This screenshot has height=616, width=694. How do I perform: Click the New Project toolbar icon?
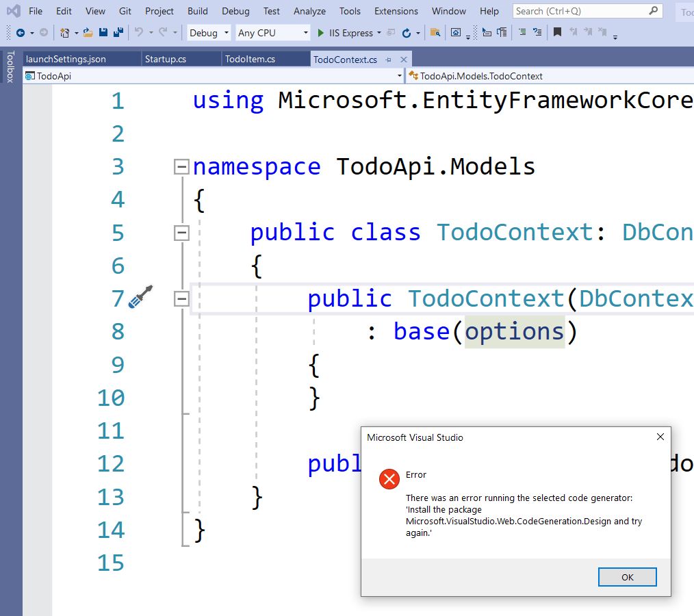tap(64, 33)
